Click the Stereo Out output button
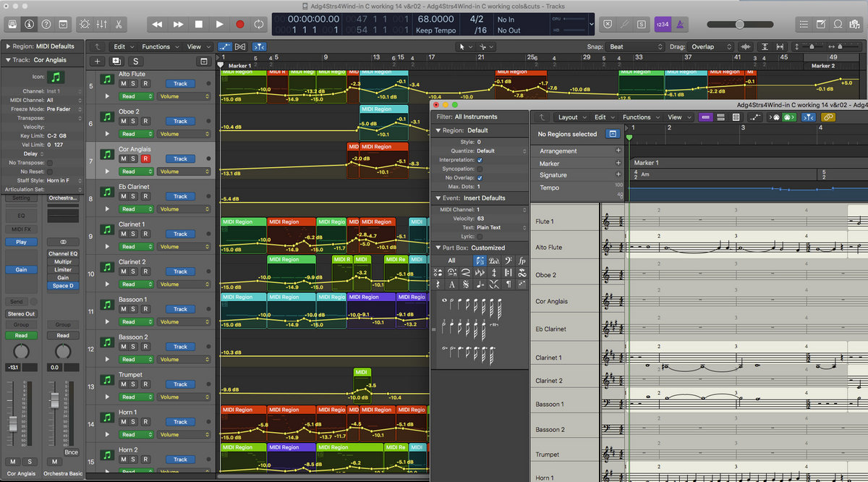The image size is (868, 482). [x=21, y=314]
